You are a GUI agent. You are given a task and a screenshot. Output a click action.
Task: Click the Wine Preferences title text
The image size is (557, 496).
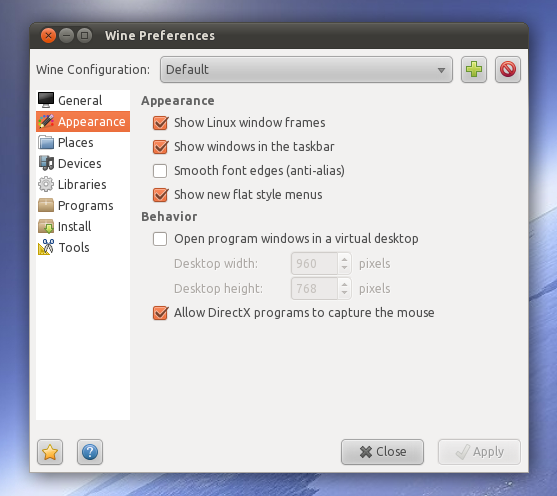pyautogui.click(x=160, y=36)
